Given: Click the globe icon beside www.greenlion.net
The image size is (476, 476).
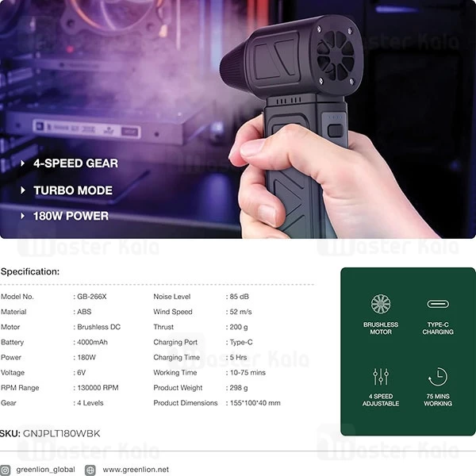Looking at the screenshot, I should (90, 470).
